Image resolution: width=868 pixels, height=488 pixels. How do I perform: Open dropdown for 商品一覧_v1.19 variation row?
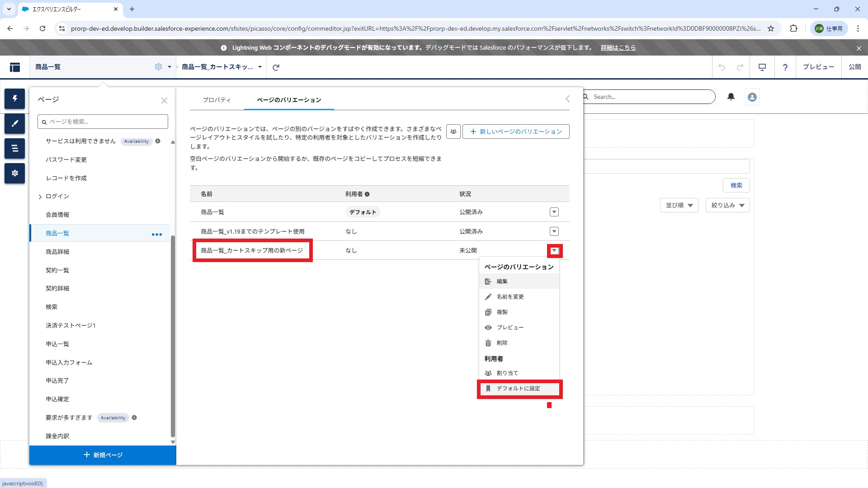coord(554,231)
